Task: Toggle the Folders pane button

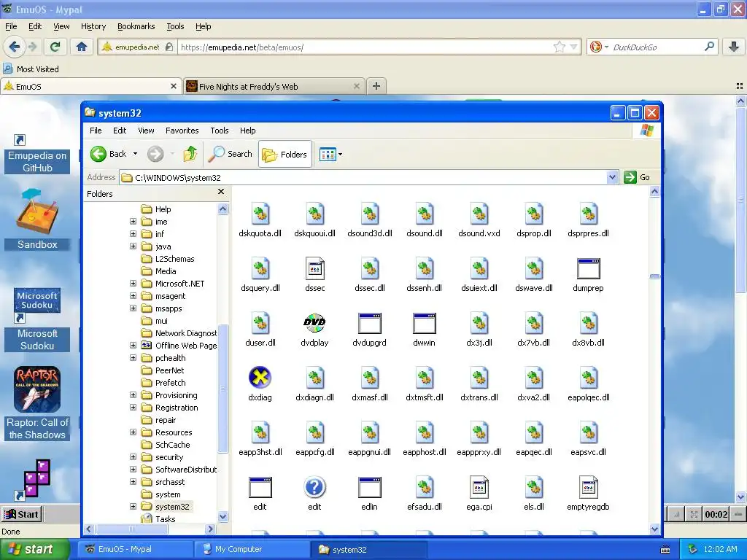Action: coord(285,154)
